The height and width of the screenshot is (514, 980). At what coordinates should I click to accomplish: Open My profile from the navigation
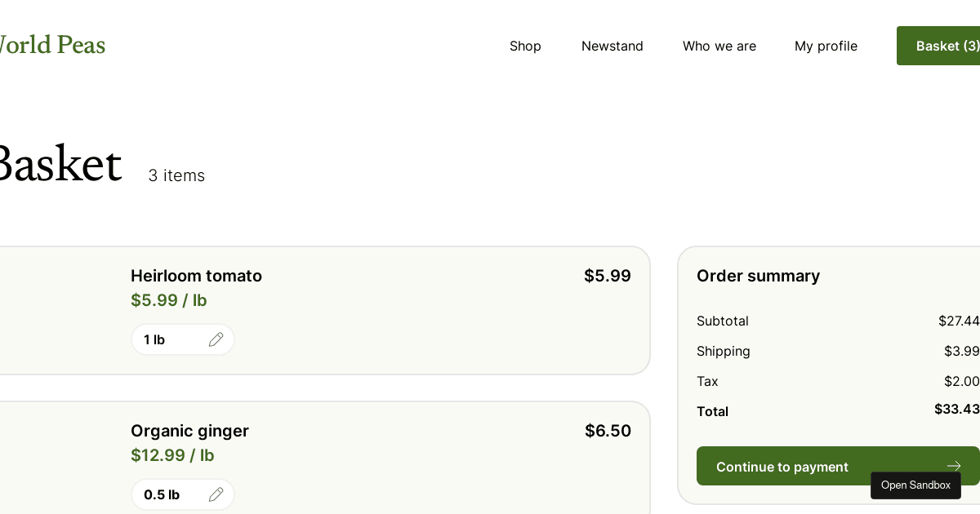[826, 46]
